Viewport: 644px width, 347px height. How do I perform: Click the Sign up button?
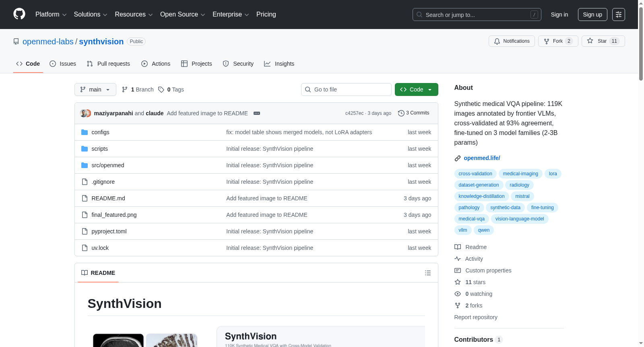[x=592, y=15]
